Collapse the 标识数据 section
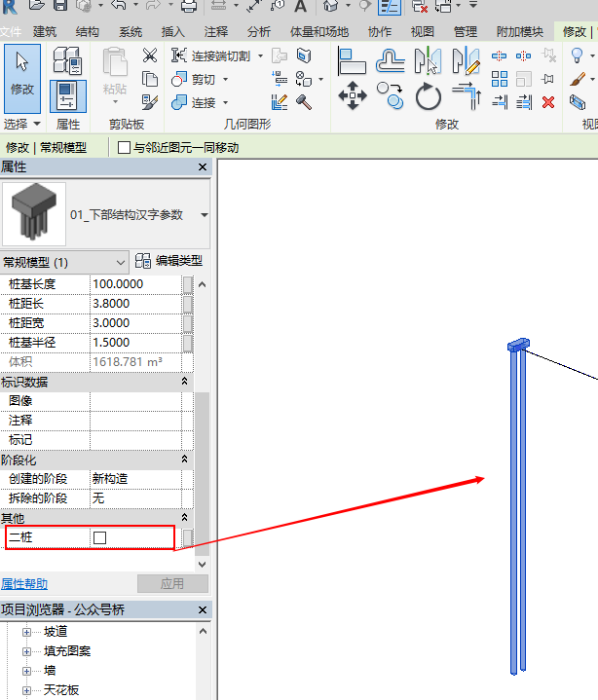This screenshot has width=598, height=700. click(184, 382)
